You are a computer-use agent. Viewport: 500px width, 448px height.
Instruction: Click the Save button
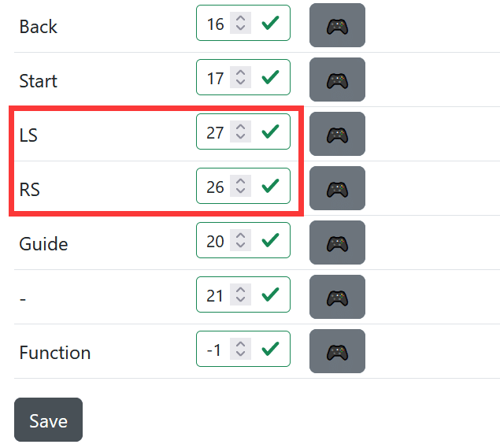tap(48, 420)
